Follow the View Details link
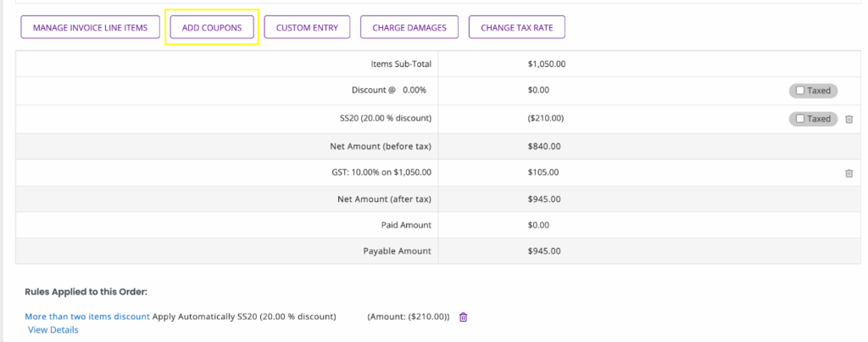This screenshot has height=342, width=868. pos(53,330)
